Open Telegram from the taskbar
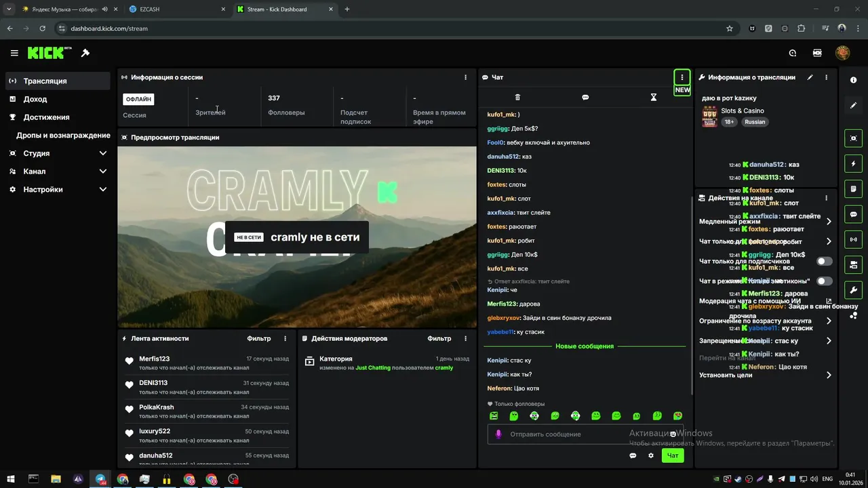This screenshot has width=868, height=488. point(100,479)
